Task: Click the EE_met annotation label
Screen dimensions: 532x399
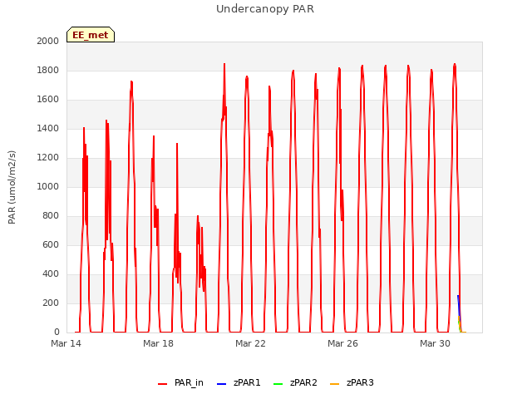Action: 91,35
